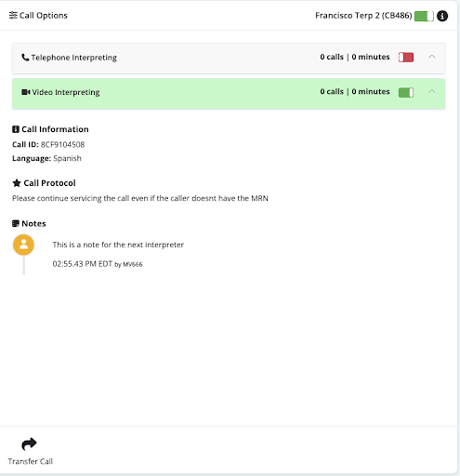
Task: Select the Video Interpreting header row
Action: (229, 94)
